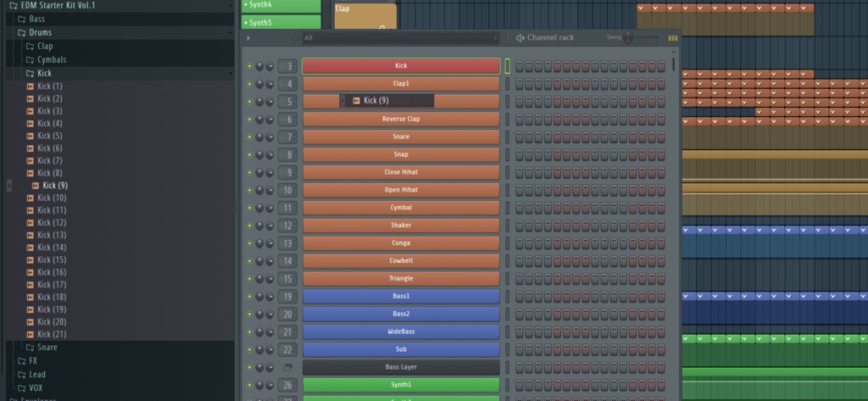Select the Kick (2) sample

pyautogui.click(x=50, y=98)
